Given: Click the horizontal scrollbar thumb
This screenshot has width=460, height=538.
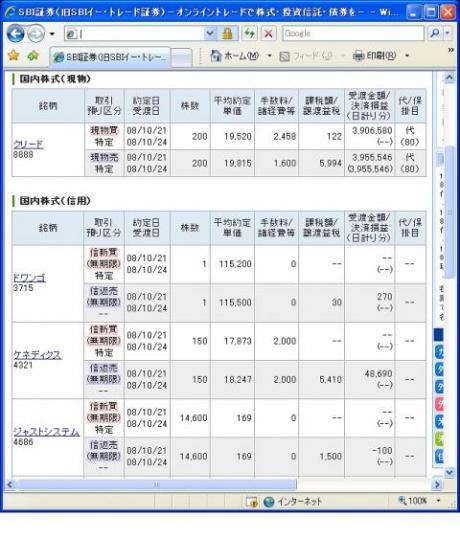Looking at the screenshot, I should click(156, 484).
